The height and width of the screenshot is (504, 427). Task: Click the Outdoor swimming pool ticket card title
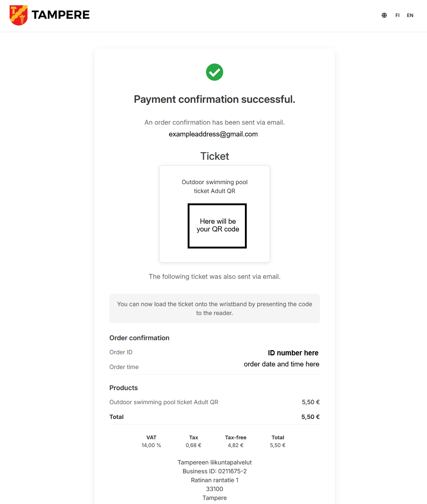click(x=215, y=186)
